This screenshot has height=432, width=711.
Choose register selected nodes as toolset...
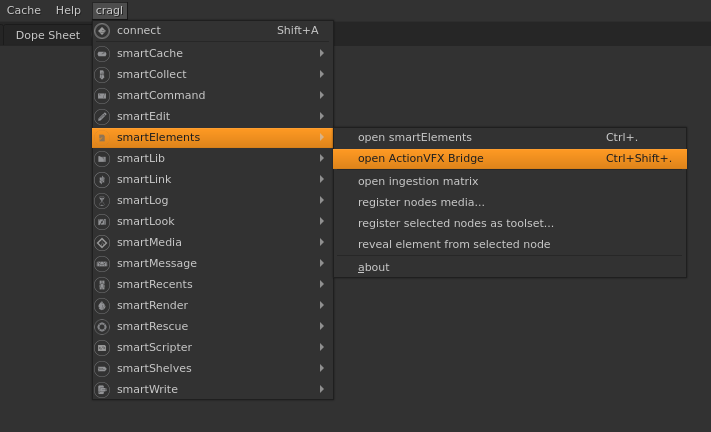pyautogui.click(x=510, y=223)
